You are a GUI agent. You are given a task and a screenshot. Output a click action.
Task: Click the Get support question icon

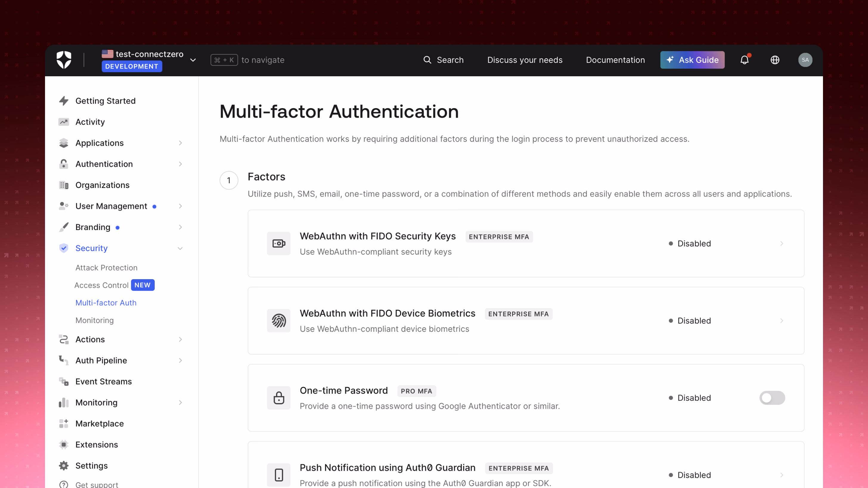tap(64, 485)
